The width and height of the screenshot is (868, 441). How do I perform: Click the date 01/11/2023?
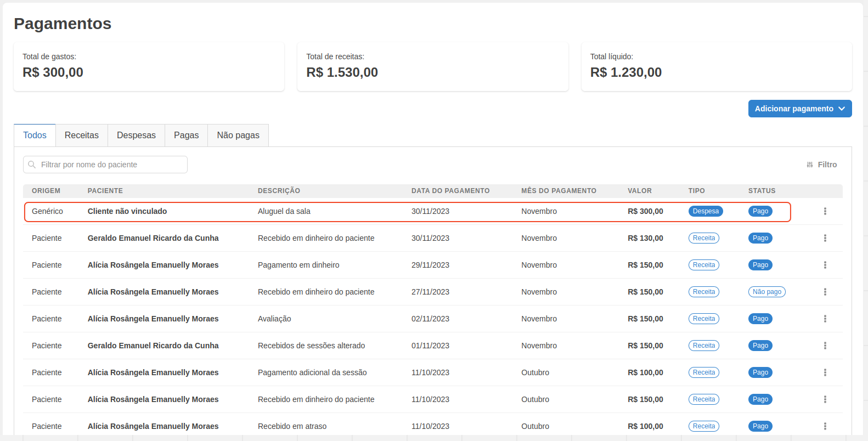tap(430, 346)
